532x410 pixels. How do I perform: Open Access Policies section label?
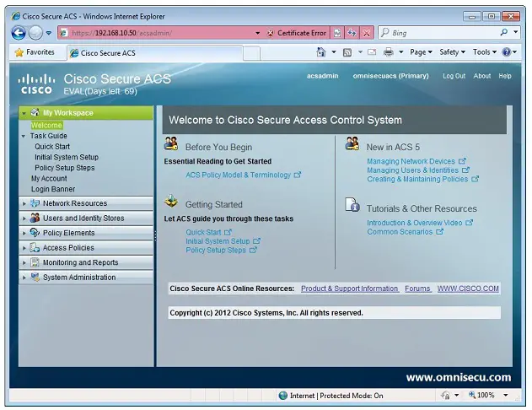click(68, 248)
